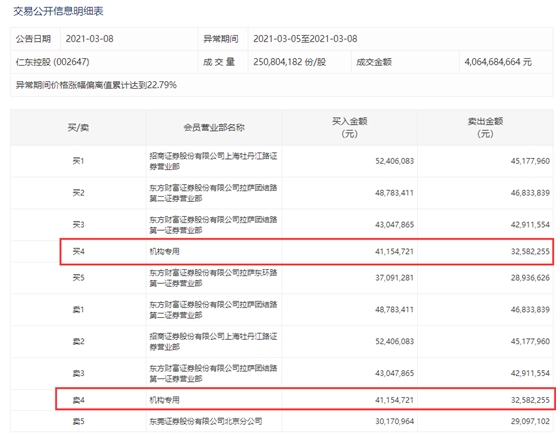This screenshot has width=558, height=436.
Task: Click 招商证券上海牡丹江路 name in 买1 row
Action: [x=213, y=161]
